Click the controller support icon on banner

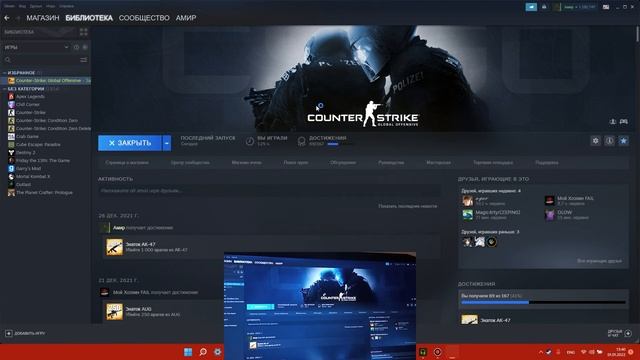[x=624, y=122]
